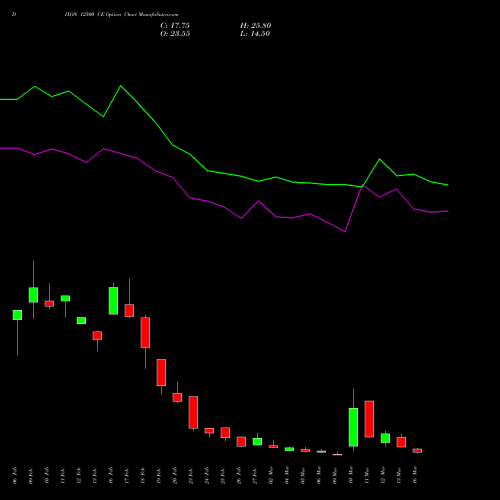Click the low value L: 14.50
The image size is (500, 500).
255,34
